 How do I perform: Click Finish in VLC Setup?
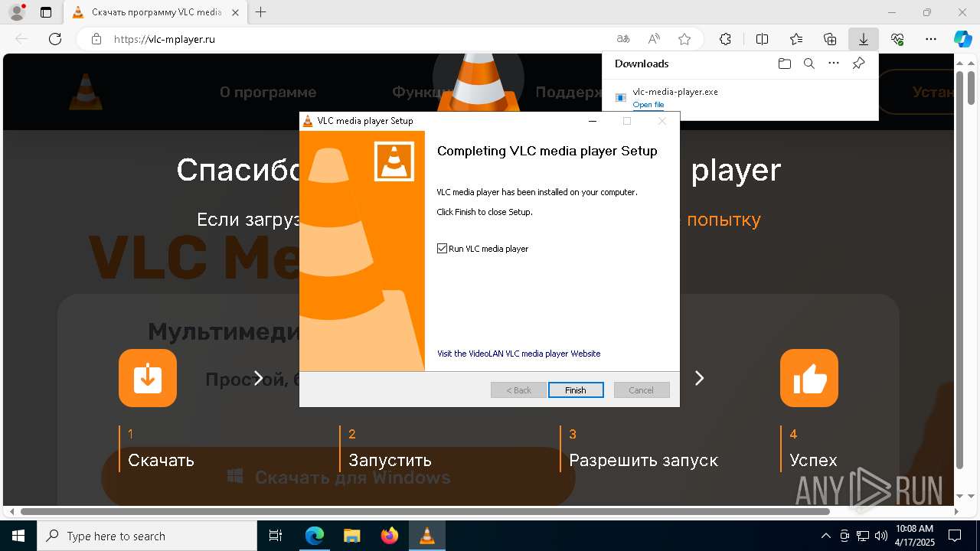tap(576, 390)
